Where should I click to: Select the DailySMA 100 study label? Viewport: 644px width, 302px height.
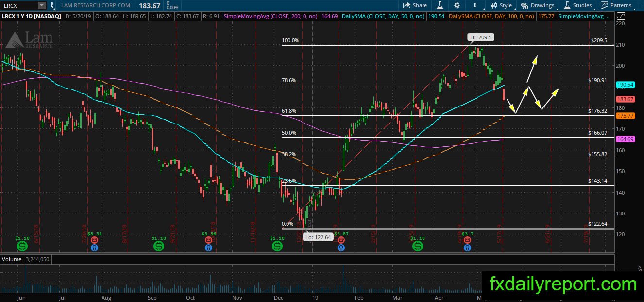[x=491, y=16]
